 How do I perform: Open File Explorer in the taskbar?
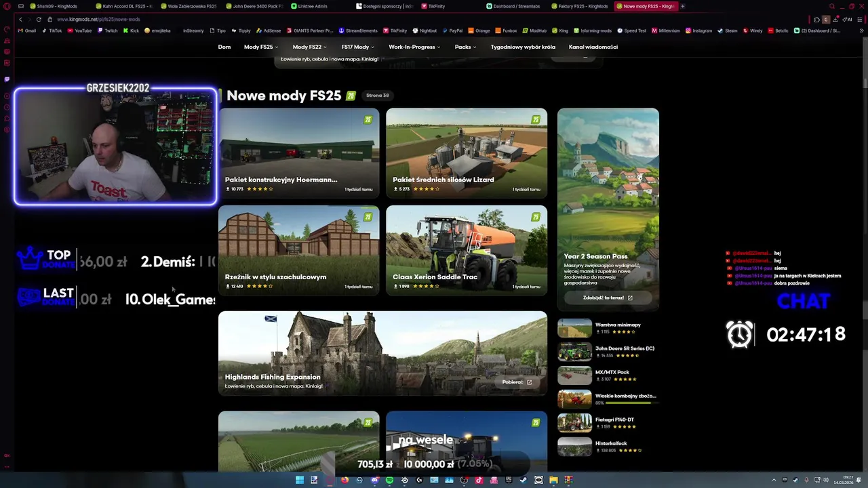coord(553,480)
